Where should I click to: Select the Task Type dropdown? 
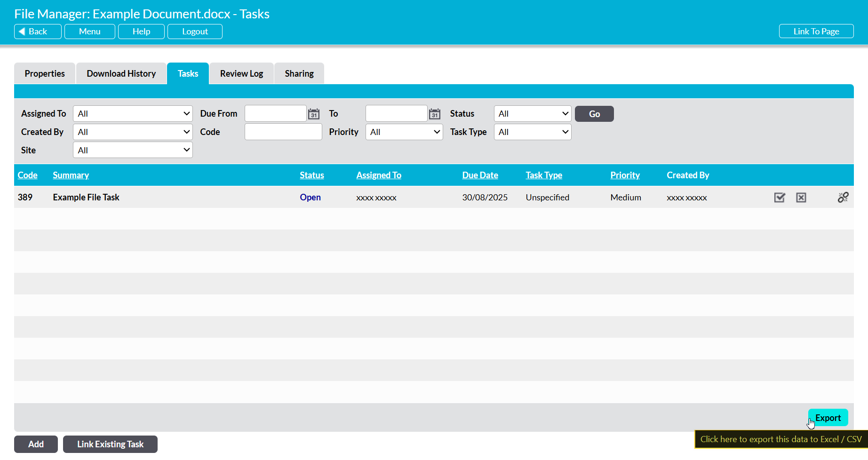(532, 132)
